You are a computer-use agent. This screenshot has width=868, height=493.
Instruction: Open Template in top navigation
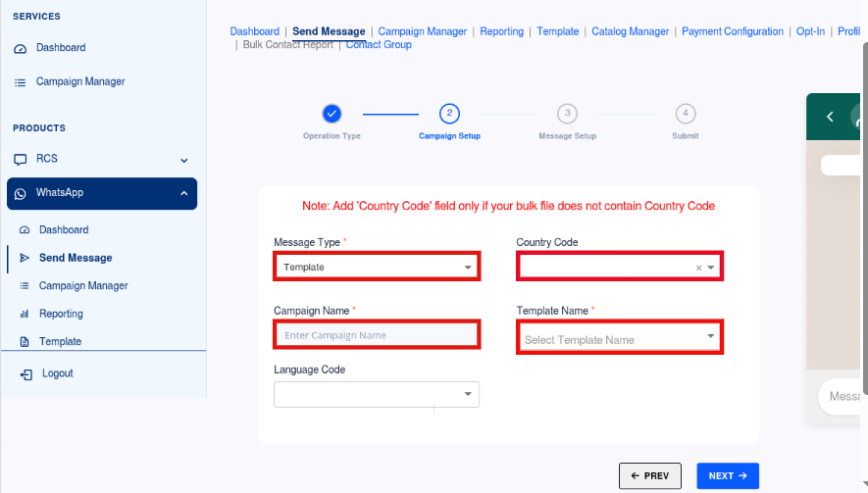click(x=557, y=31)
